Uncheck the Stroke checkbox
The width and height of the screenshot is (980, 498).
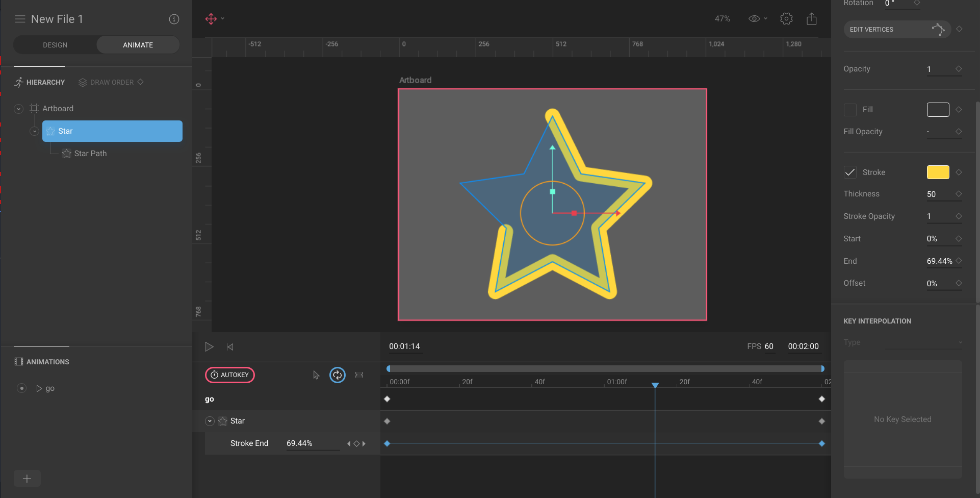click(x=850, y=172)
